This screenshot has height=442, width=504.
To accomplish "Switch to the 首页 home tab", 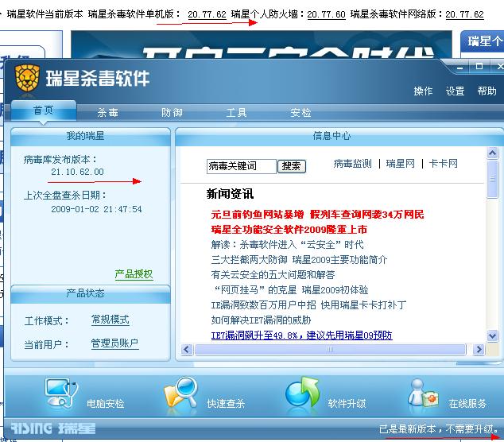I will point(44,111).
